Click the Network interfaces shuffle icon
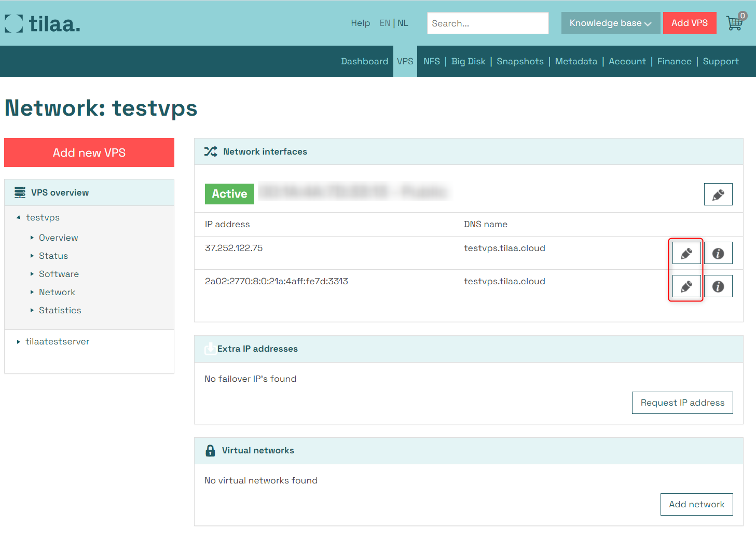This screenshot has width=756, height=554. click(211, 151)
